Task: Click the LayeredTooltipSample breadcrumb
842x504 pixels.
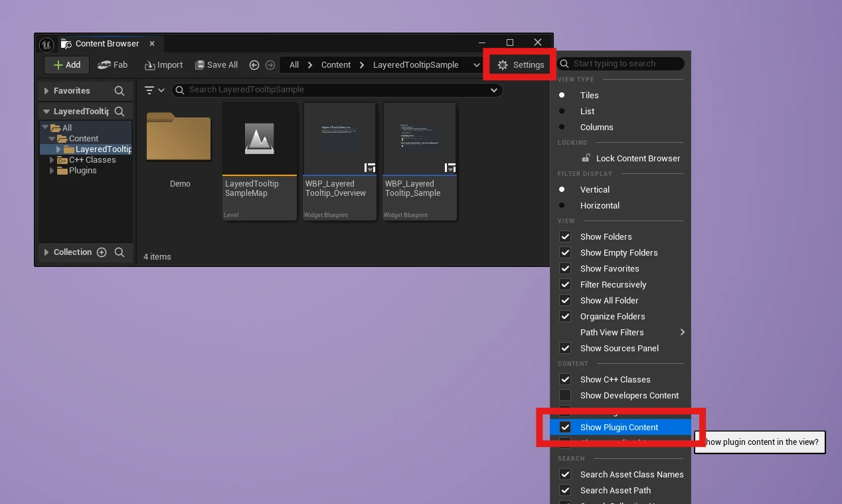Action: click(x=416, y=65)
